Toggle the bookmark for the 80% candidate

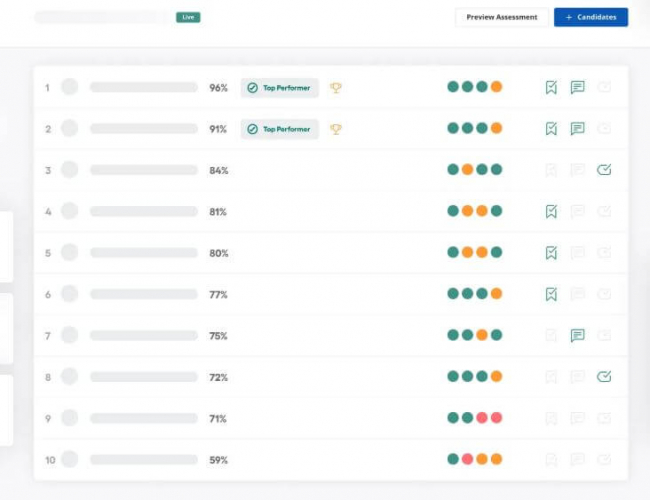click(x=551, y=252)
